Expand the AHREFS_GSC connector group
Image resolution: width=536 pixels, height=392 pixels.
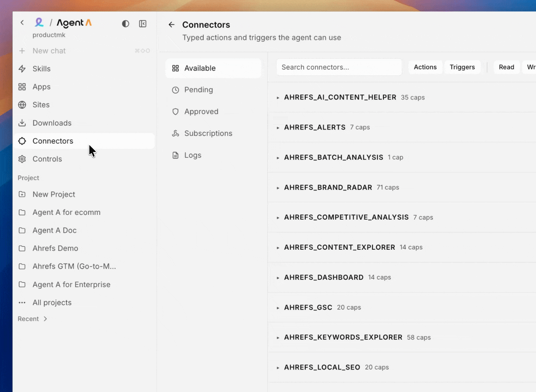(x=278, y=308)
